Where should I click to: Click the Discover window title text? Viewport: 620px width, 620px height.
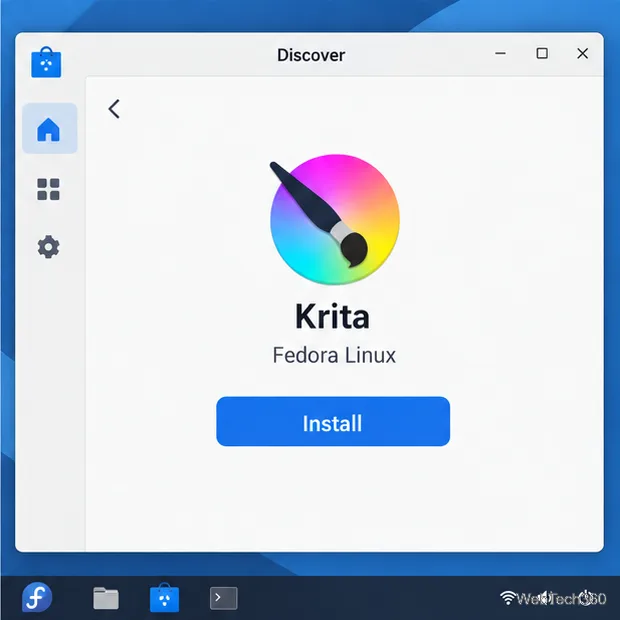(311, 55)
